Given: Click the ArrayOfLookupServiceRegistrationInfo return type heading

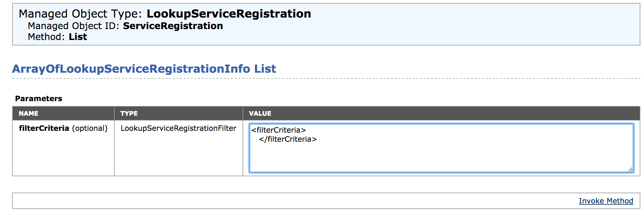Looking at the screenshot, I should pyautogui.click(x=131, y=69).
